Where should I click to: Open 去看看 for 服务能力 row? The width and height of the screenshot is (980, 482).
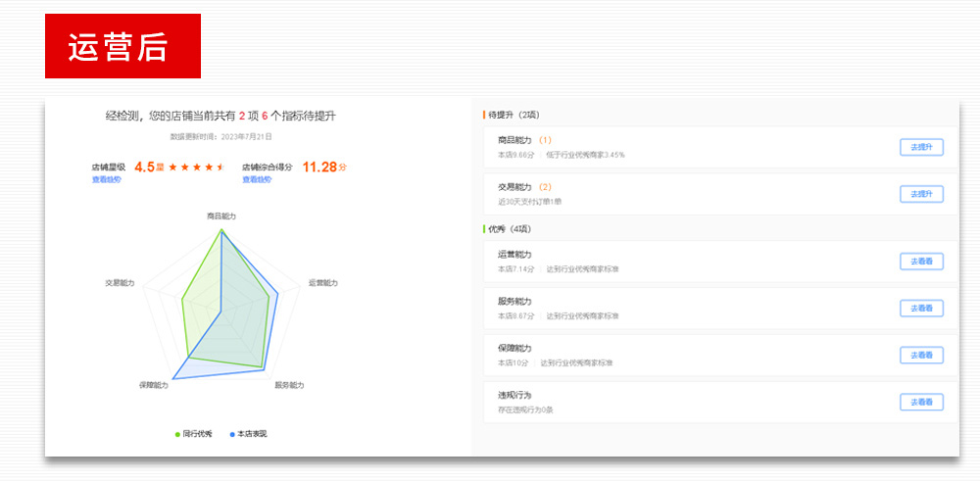pyautogui.click(x=921, y=309)
